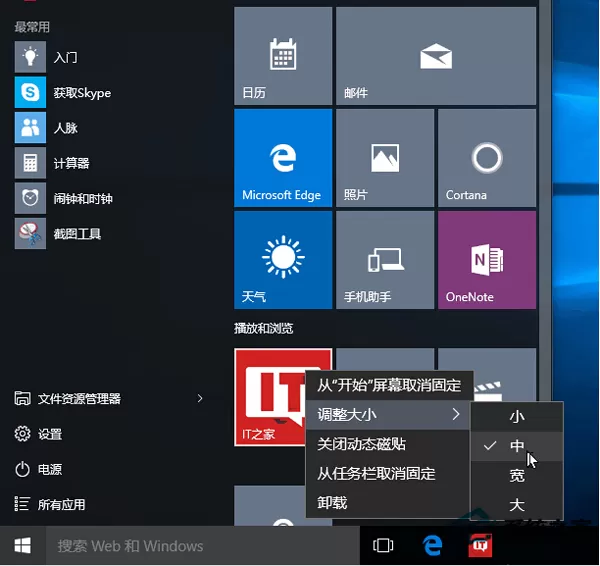This screenshot has height=566, width=600.
Task: Open the Mail tile (邮件)
Action: 436,55
